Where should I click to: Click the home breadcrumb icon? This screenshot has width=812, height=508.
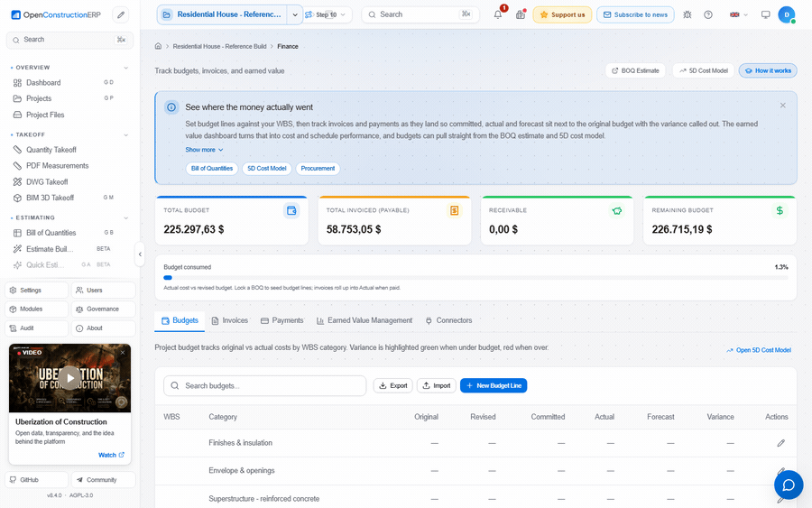point(158,46)
